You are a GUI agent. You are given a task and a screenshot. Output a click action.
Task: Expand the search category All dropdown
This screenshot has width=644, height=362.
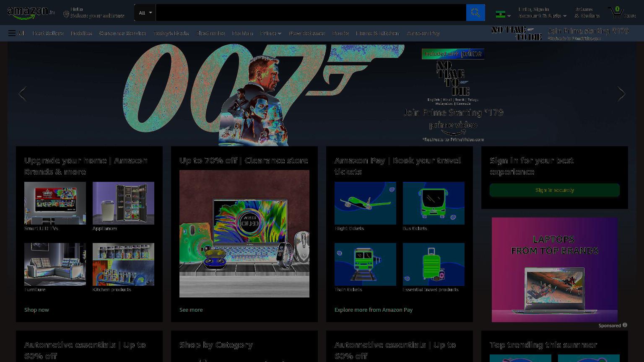coord(145,13)
